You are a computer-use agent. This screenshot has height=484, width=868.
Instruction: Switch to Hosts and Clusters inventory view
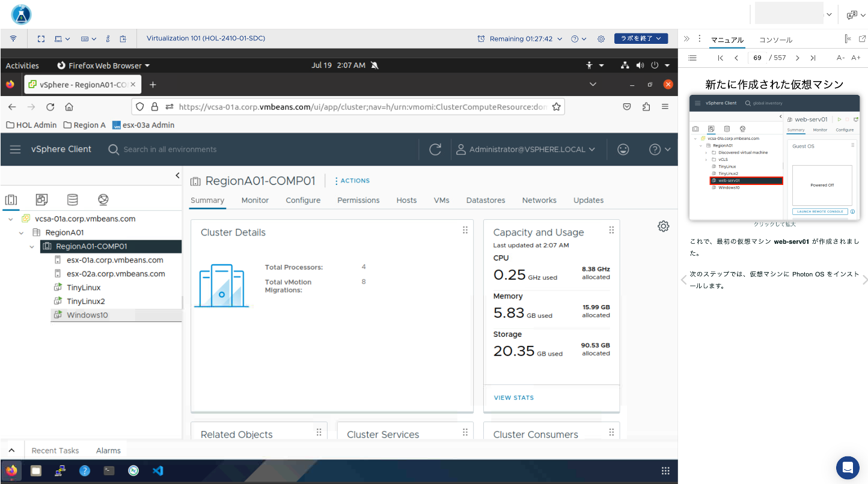click(11, 199)
